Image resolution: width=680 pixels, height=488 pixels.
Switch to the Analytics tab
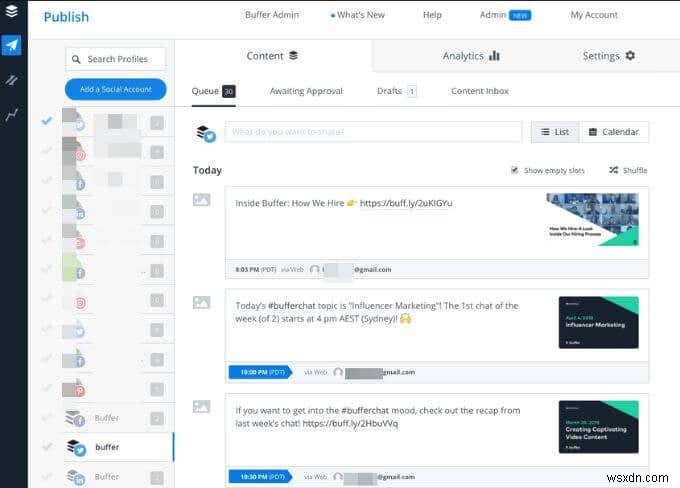tap(471, 56)
